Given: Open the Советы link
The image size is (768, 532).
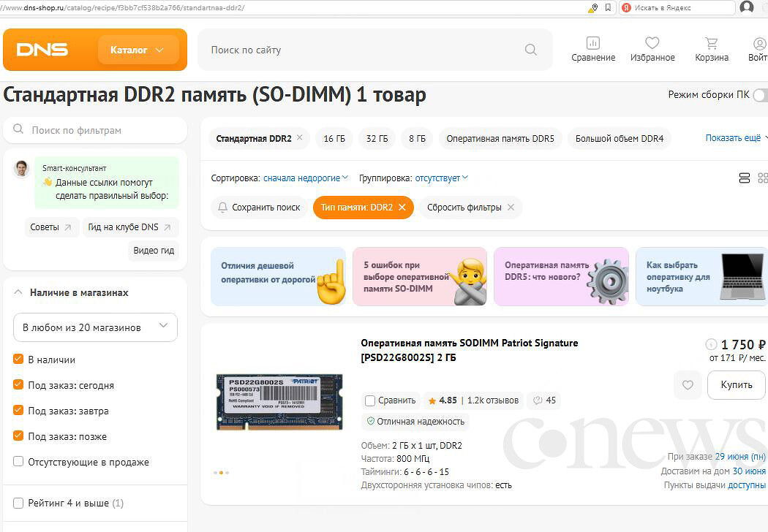Looking at the screenshot, I should click(51, 227).
